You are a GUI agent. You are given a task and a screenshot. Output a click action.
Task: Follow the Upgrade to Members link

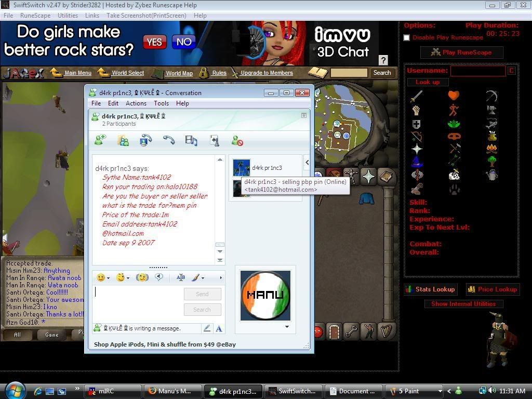(x=267, y=73)
